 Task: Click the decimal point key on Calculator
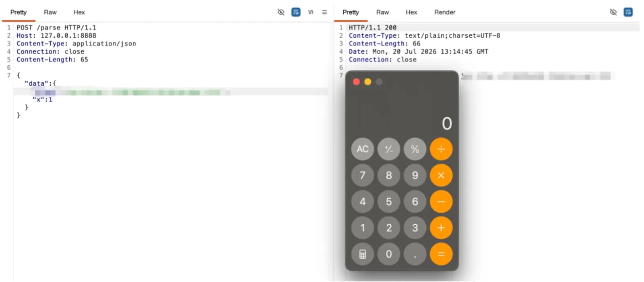(415, 254)
